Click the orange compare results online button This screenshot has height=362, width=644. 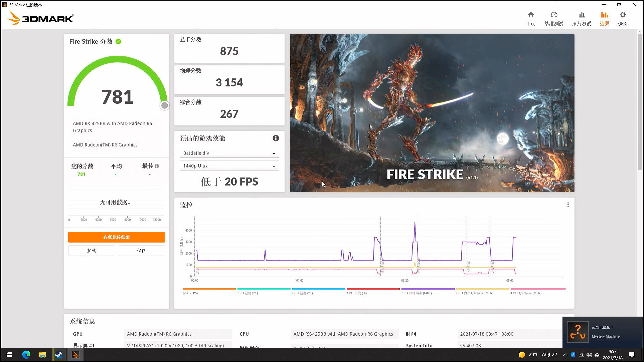(x=116, y=237)
